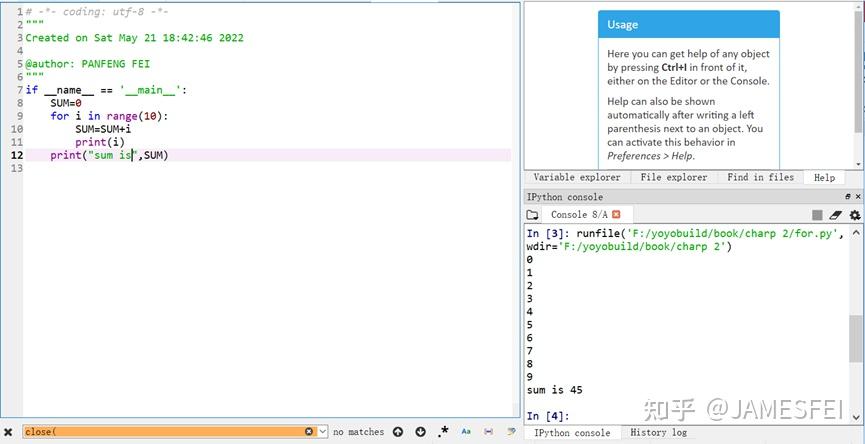Click line 12 print statement in editor
Image resolution: width=865 pixels, height=444 pixels.
[x=109, y=156]
